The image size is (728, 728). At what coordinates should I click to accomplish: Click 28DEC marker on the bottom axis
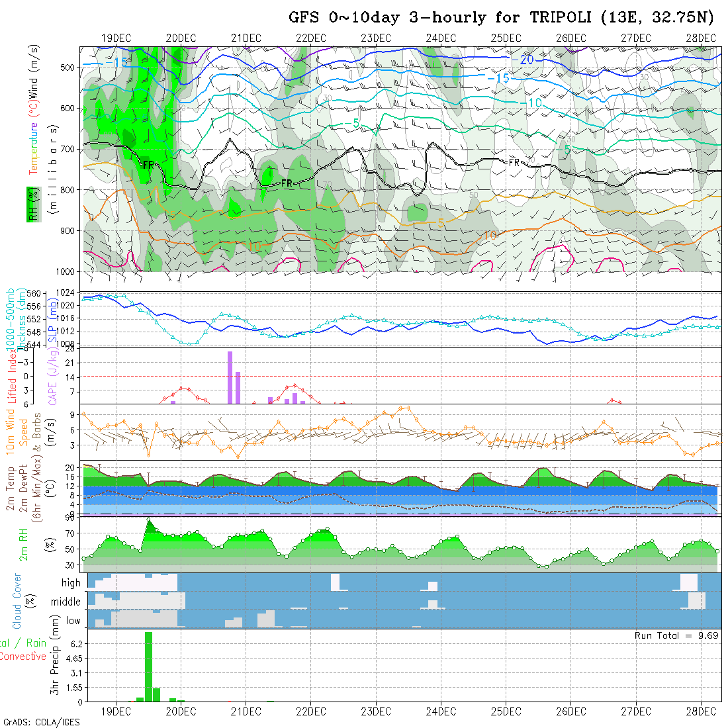(700, 711)
